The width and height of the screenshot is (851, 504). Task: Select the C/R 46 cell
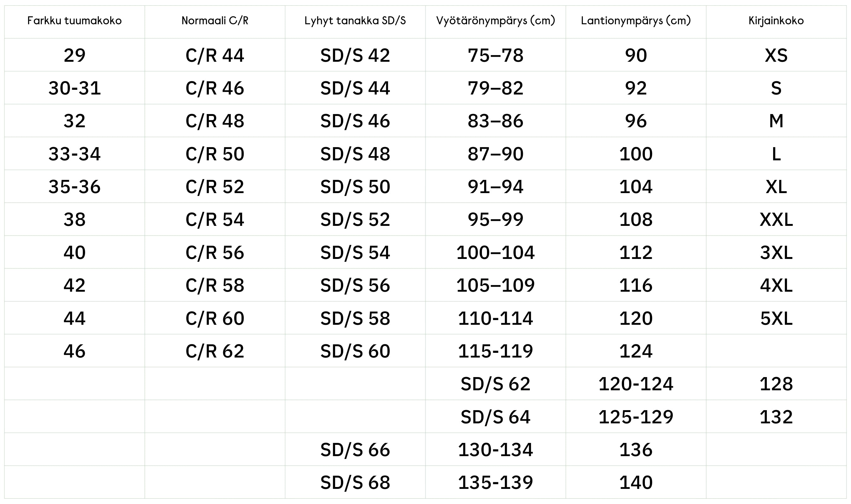coord(215,88)
